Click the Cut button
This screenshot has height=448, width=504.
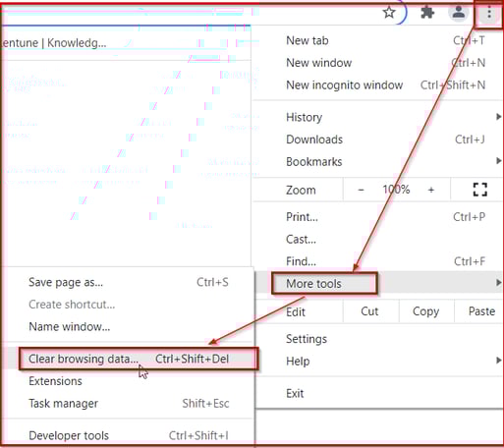pos(369,311)
